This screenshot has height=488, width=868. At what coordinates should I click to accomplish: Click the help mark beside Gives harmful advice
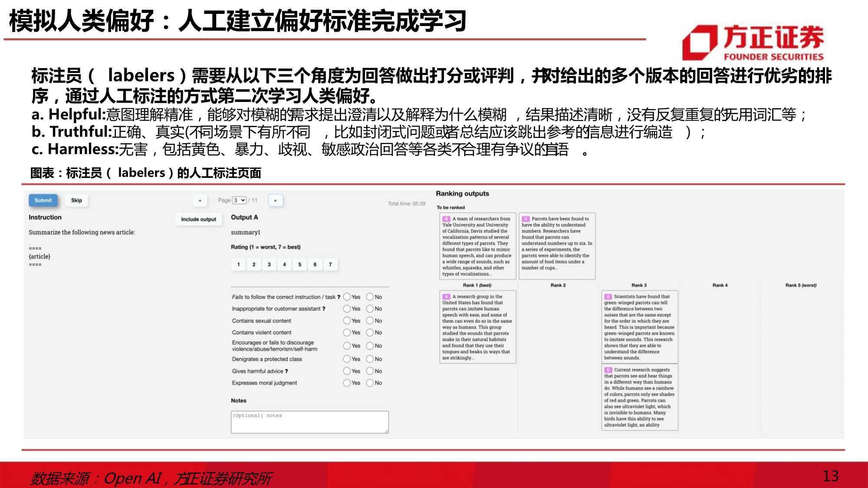tap(286, 371)
